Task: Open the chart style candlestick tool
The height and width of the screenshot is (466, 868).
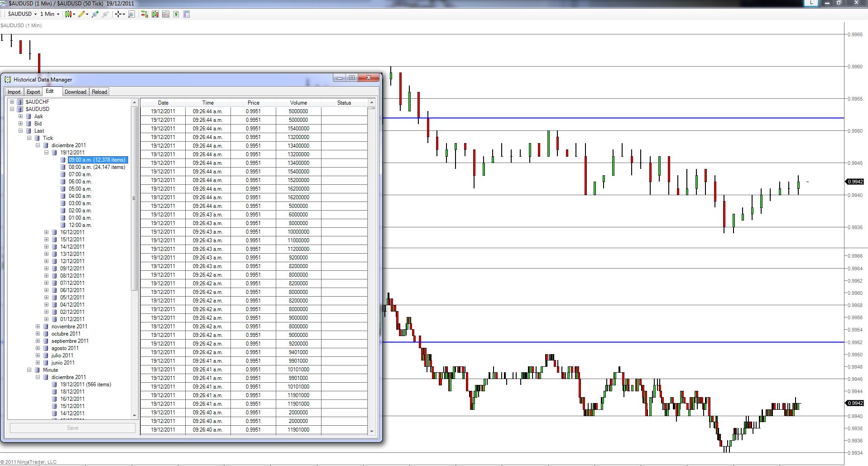Action: tap(68, 14)
